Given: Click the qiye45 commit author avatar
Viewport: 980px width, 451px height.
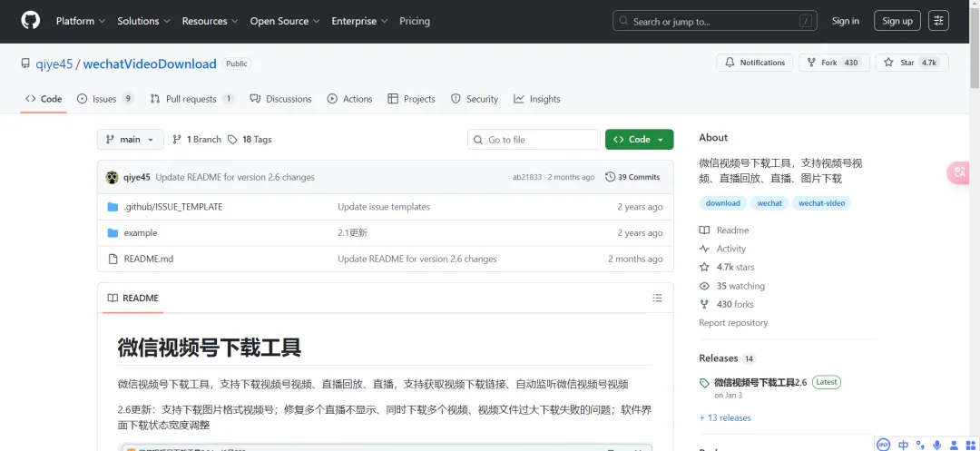Looking at the screenshot, I should tap(113, 177).
